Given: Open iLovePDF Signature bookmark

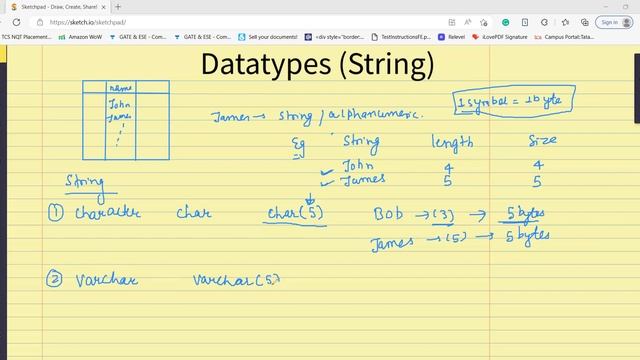Looking at the screenshot, I should [x=500, y=37].
